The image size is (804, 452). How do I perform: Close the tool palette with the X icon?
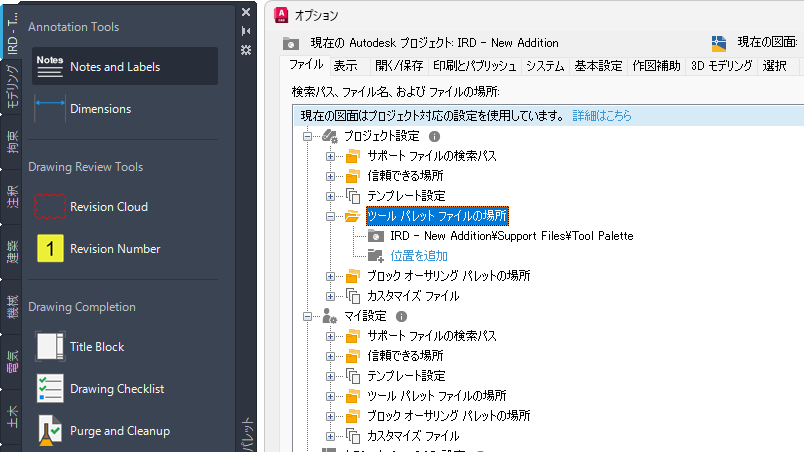(x=246, y=12)
